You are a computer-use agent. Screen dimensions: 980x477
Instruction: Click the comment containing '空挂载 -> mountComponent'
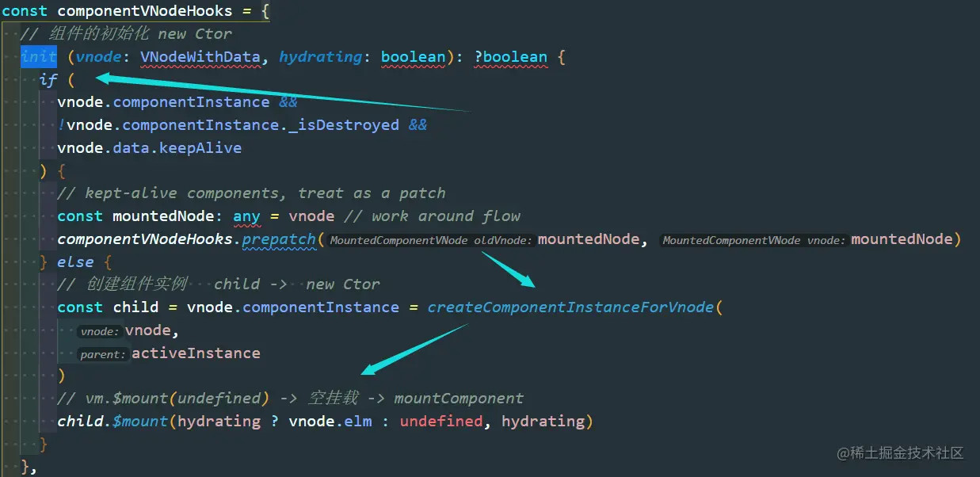[x=290, y=399]
